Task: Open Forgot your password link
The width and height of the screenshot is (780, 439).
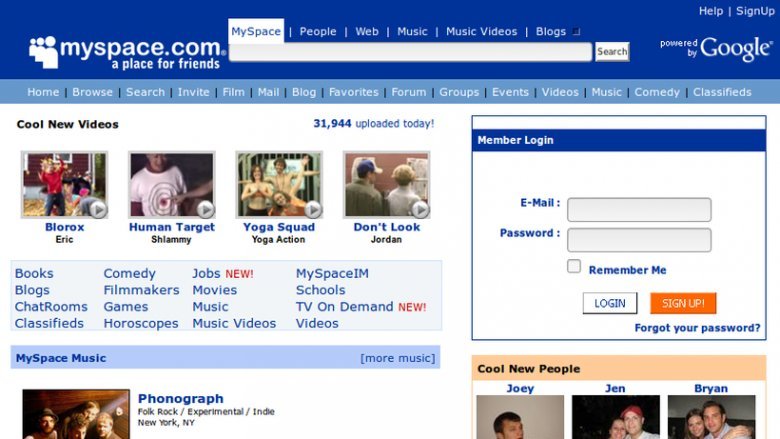Action: click(697, 328)
